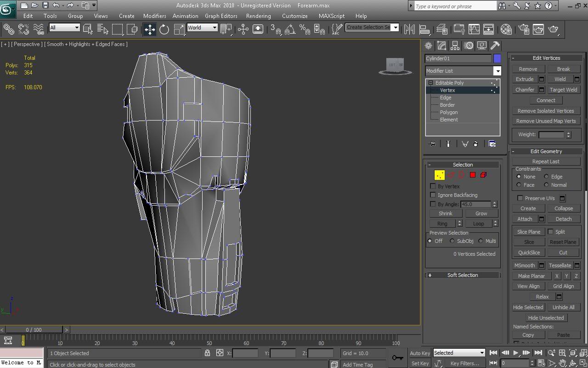The image size is (588, 368).
Task: Toggle 3D Snaps icon
Action: (276, 29)
